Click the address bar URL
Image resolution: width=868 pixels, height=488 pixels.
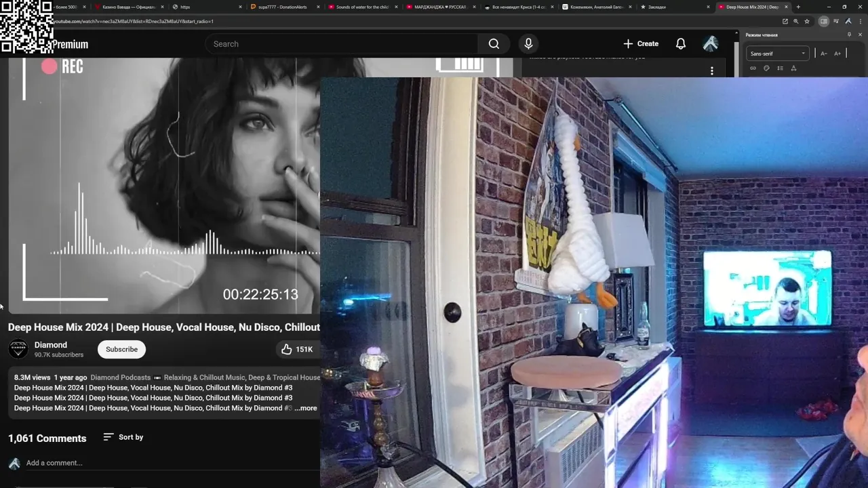click(133, 21)
